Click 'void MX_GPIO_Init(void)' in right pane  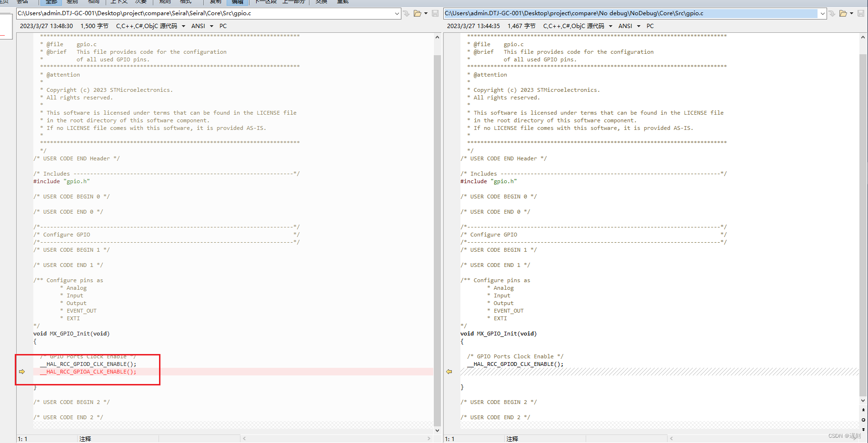point(499,334)
